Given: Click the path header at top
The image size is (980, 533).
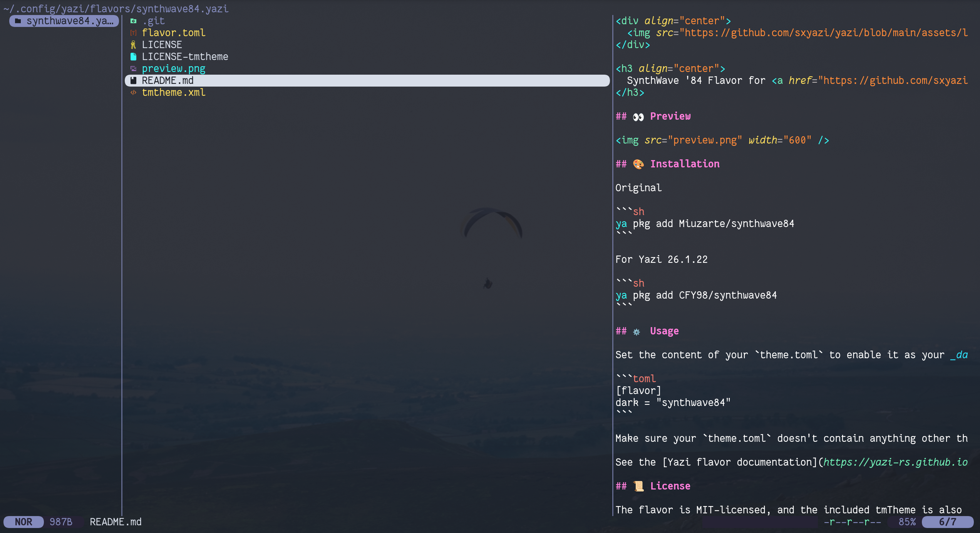Looking at the screenshot, I should (116, 8).
